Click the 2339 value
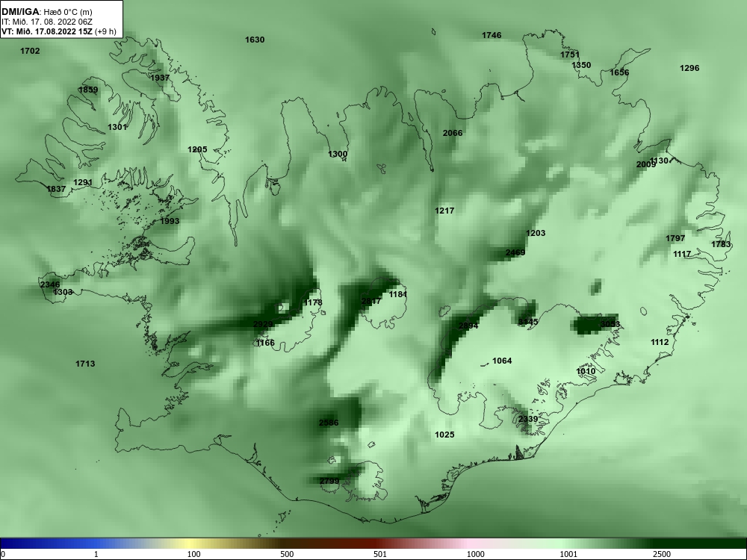This screenshot has height=560, width=747. 528,419
